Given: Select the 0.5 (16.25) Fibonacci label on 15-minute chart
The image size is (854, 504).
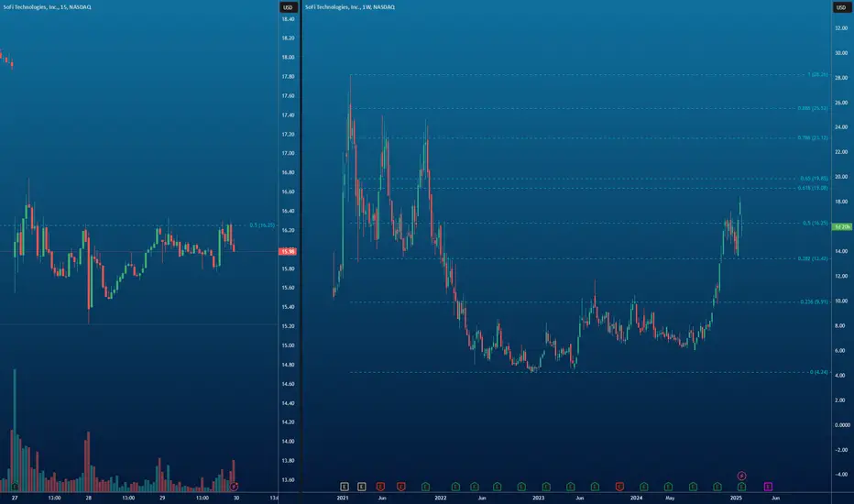Looking at the screenshot, I should pos(262,225).
